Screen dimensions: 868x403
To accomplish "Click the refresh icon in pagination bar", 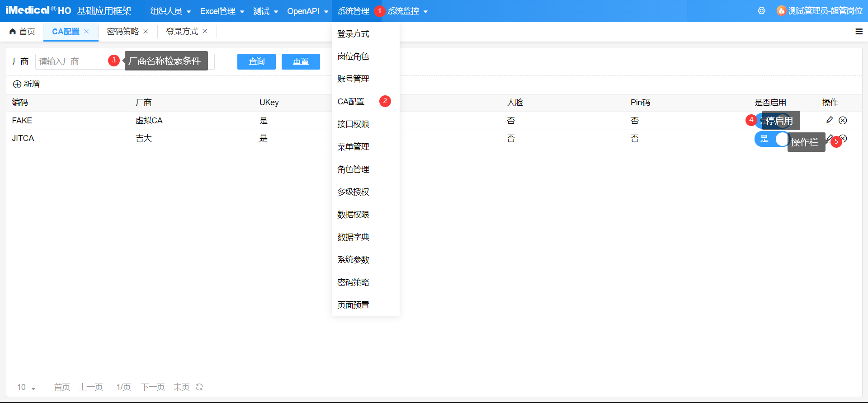I will tap(199, 387).
